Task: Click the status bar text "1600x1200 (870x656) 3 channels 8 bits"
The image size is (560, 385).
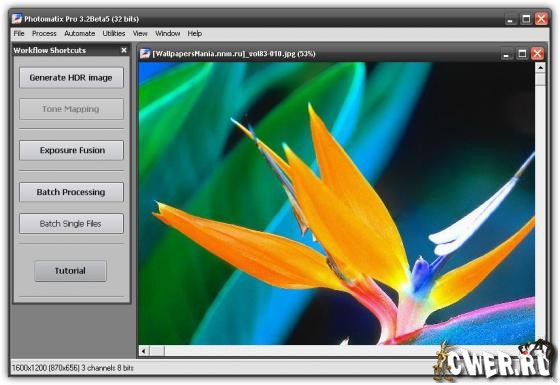Action: click(x=72, y=368)
